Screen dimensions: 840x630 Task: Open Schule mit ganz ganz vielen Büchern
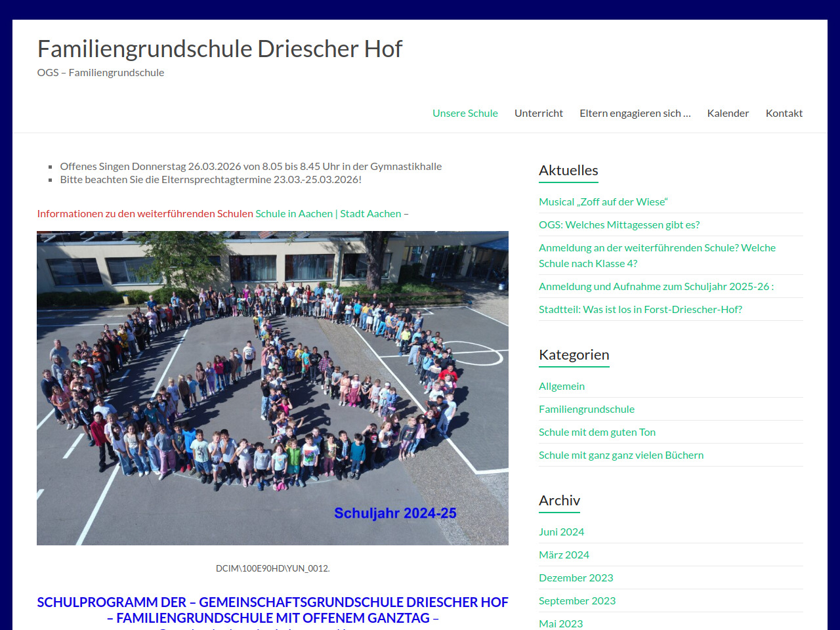coord(621,455)
